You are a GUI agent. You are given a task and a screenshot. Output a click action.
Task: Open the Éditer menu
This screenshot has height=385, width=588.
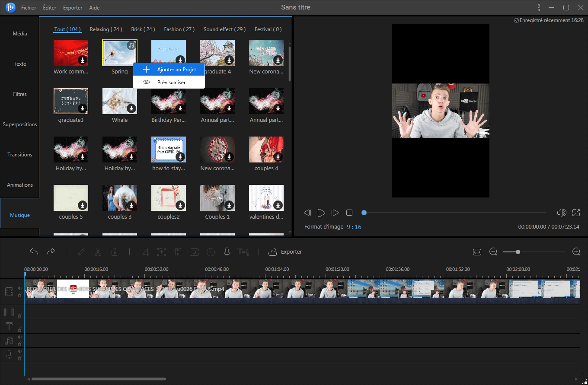(x=50, y=8)
